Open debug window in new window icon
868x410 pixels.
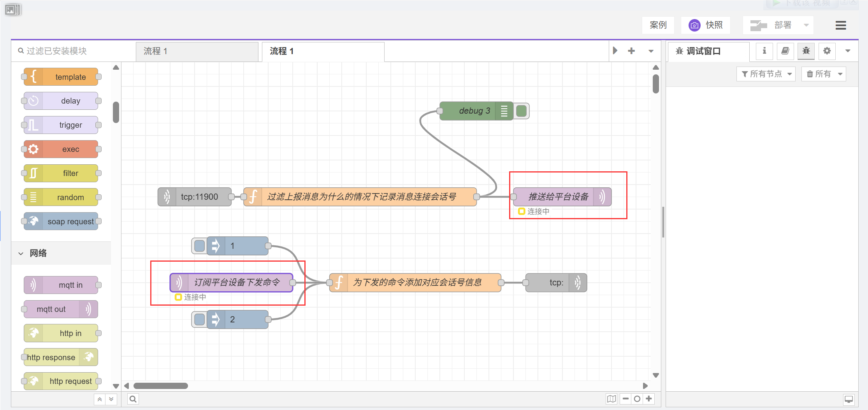[x=849, y=399]
